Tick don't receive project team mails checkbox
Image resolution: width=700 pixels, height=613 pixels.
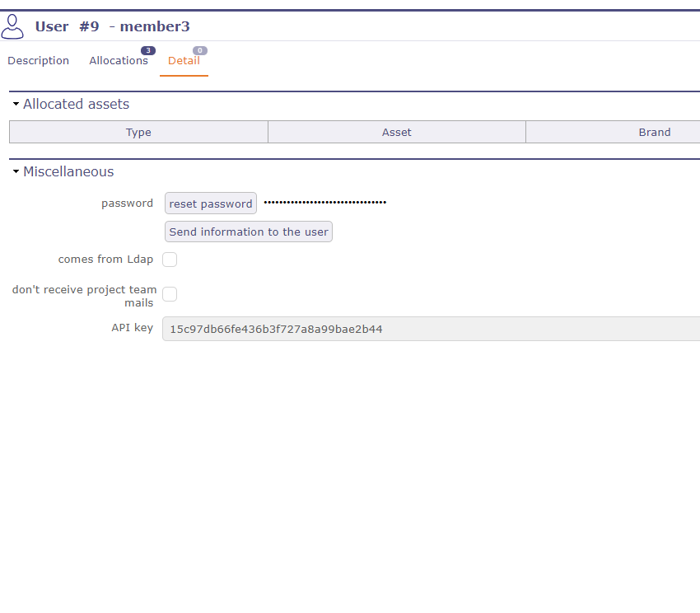pyautogui.click(x=170, y=294)
